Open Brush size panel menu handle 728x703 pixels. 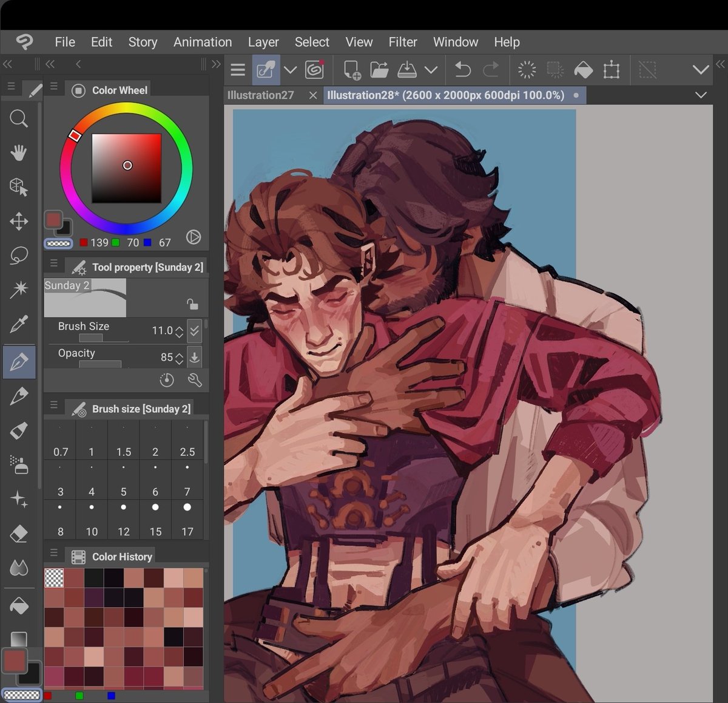click(x=54, y=404)
